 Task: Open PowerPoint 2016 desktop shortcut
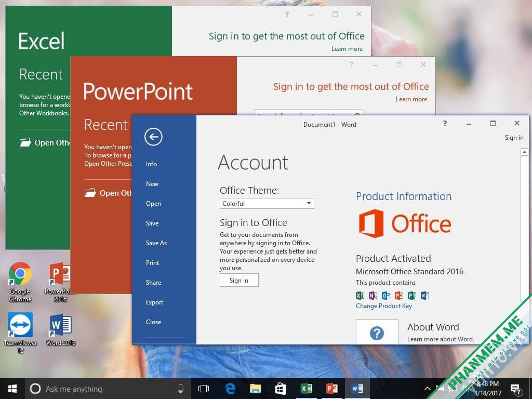click(x=60, y=282)
